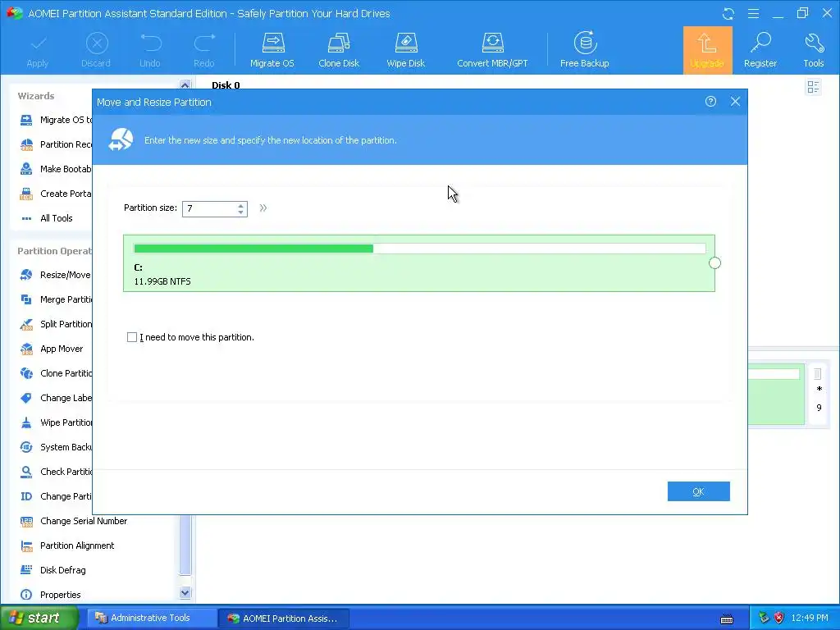Open the Tools wrench icon
The image size is (840, 630).
pyautogui.click(x=814, y=43)
